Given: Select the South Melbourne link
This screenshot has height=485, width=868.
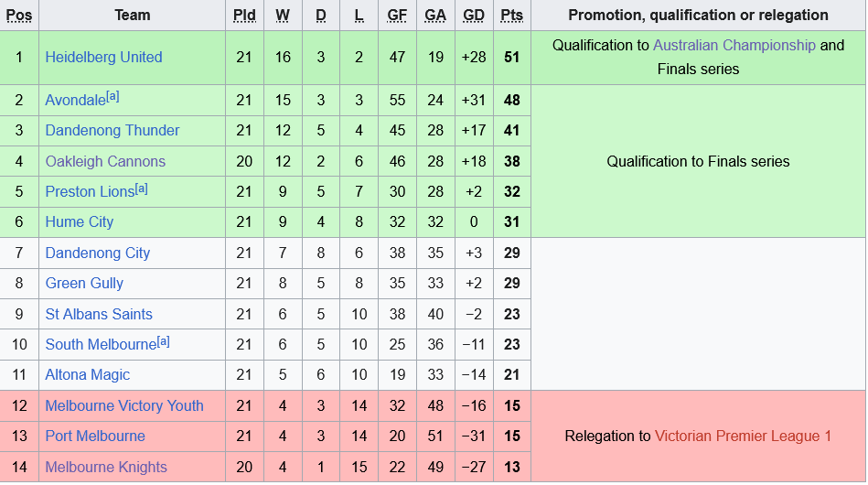Looking at the screenshot, I should [x=101, y=345].
